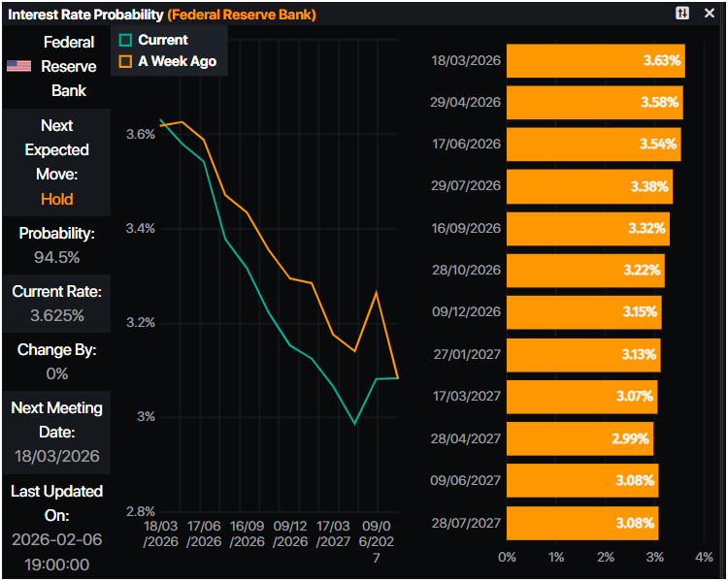Select the 18/03/2026 probability bar
728x581 pixels.
[595, 61]
